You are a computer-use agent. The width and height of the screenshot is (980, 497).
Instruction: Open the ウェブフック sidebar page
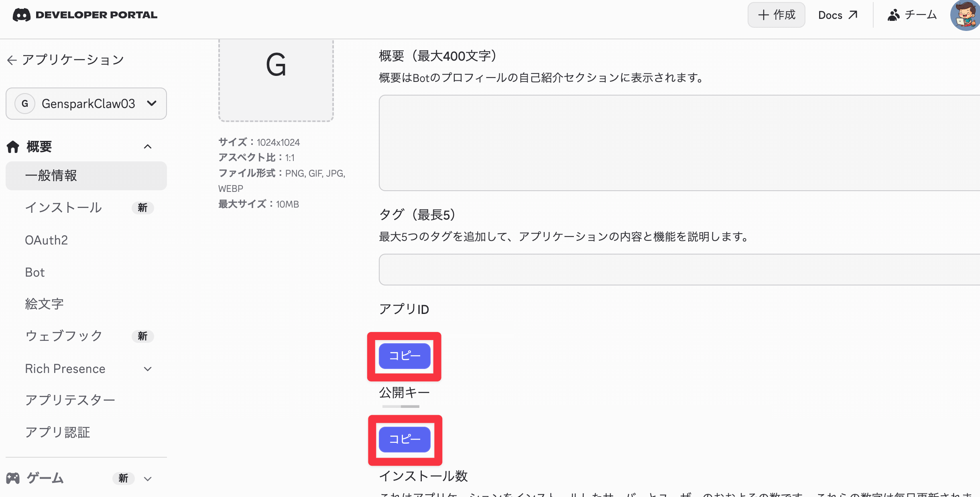[63, 336]
